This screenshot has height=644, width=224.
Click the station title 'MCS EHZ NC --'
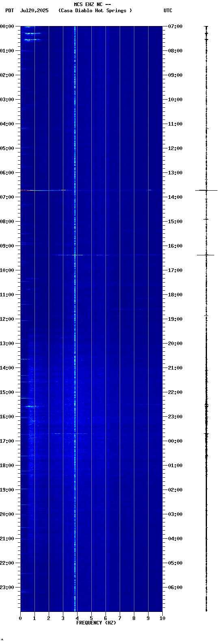coord(93,4)
